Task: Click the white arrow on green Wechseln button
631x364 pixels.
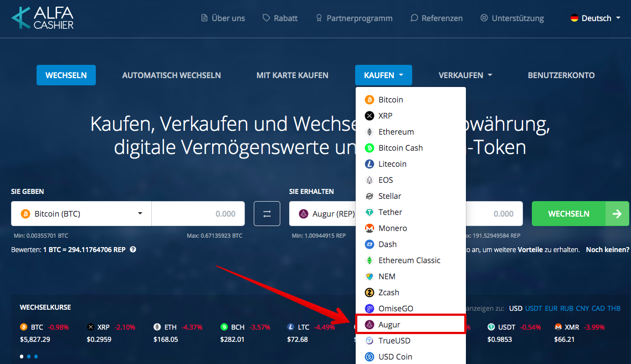Action: pos(617,214)
